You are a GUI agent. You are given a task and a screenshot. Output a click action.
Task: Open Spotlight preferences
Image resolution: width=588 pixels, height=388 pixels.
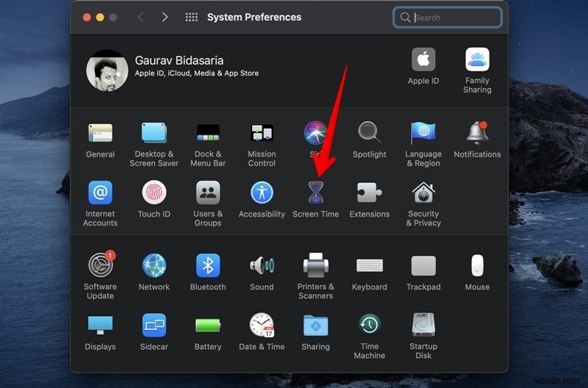pos(369,134)
